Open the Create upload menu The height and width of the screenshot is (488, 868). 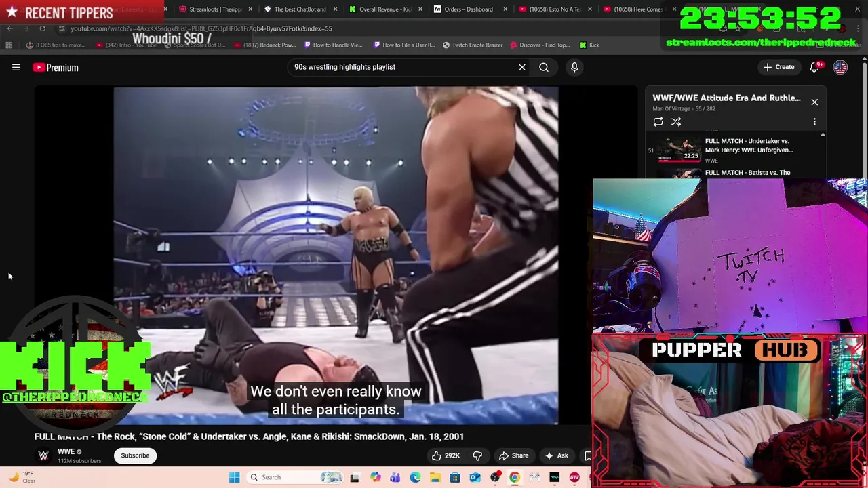tap(778, 67)
